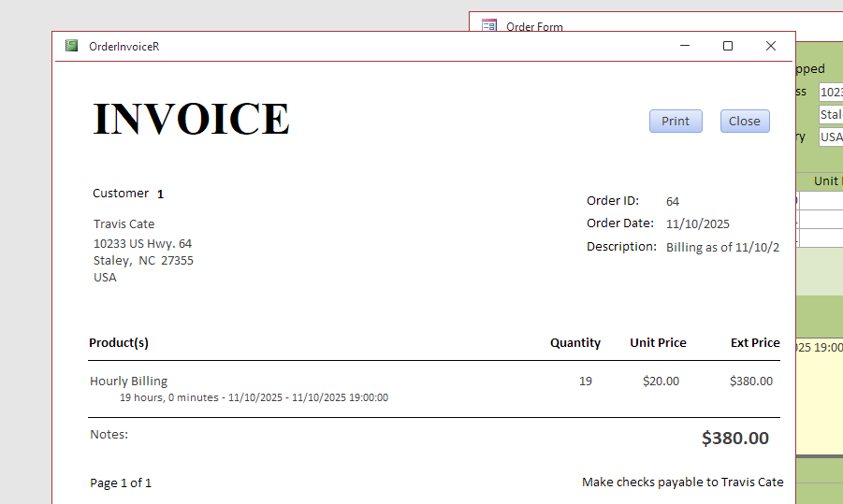
Task: Click the Order Date value 11/10/2025
Action: 698,223
